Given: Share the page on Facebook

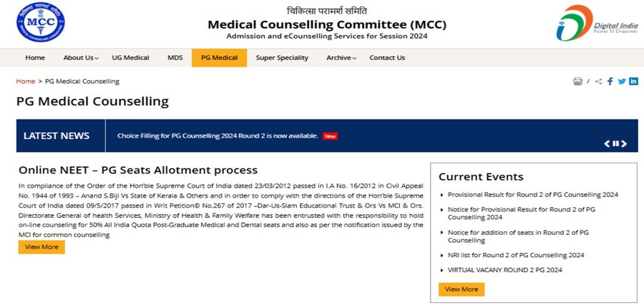Looking at the screenshot, I should [x=610, y=82].
